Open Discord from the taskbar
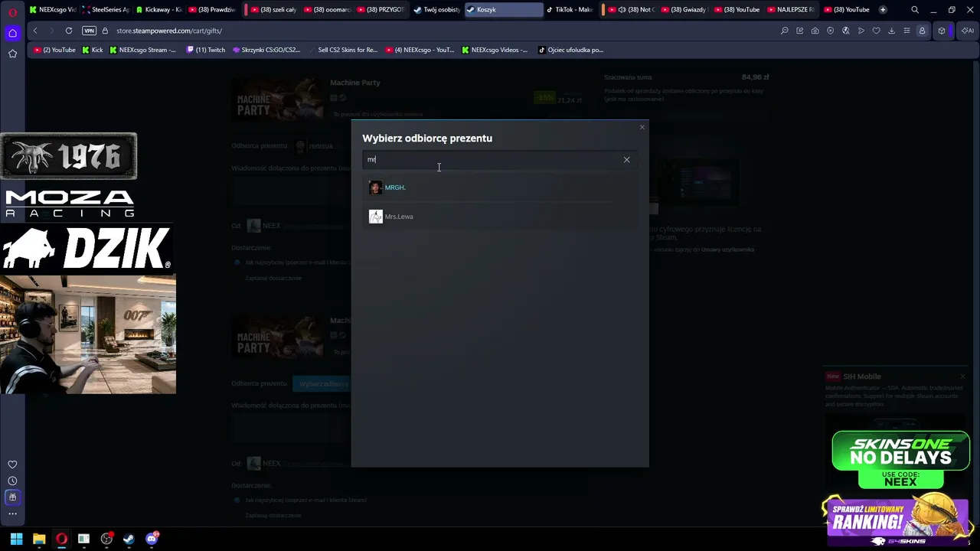Image resolution: width=980 pixels, height=551 pixels. (x=152, y=539)
